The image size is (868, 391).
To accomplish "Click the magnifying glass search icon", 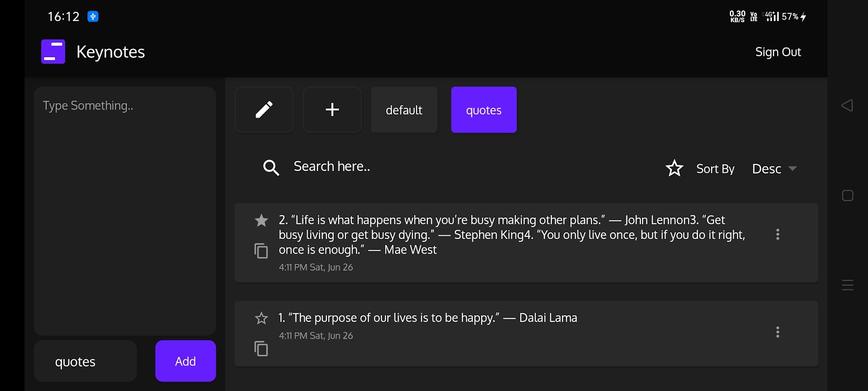I will 271,168.
